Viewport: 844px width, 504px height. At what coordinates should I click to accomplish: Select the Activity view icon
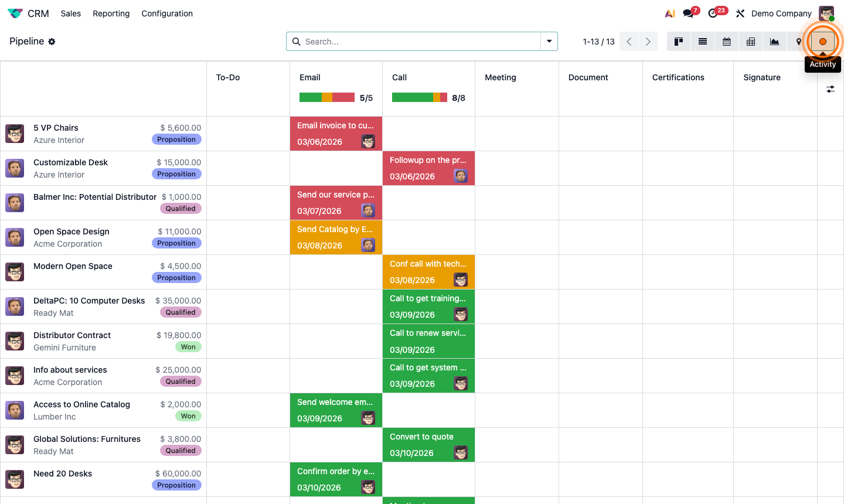tap(823, 41)
